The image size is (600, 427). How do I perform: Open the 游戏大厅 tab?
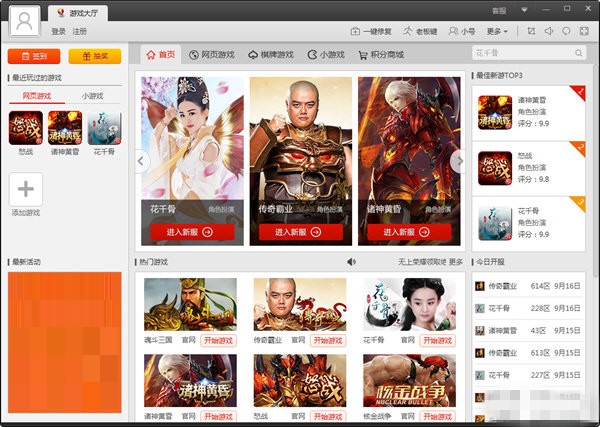point(78,13)
